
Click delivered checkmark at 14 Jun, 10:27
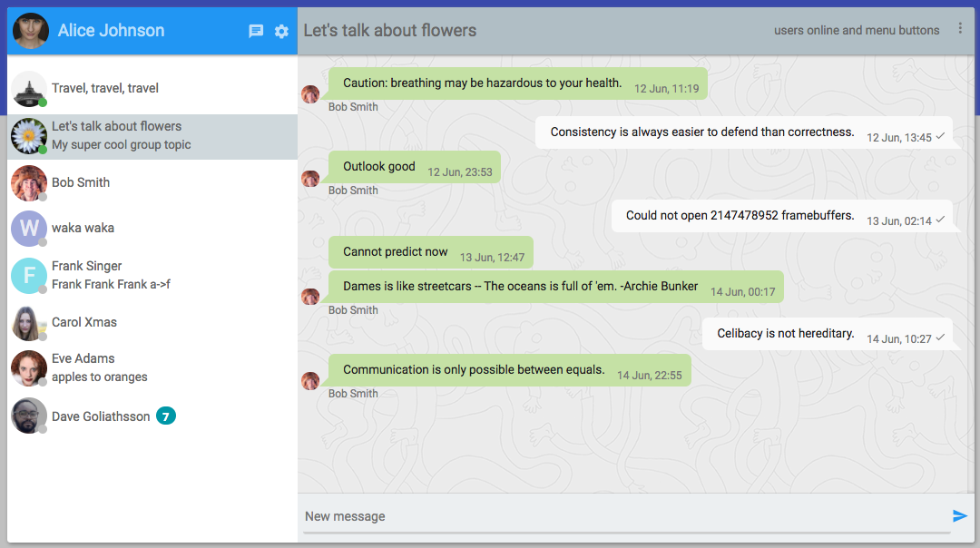pyautogui.click(x=940, y=338)
